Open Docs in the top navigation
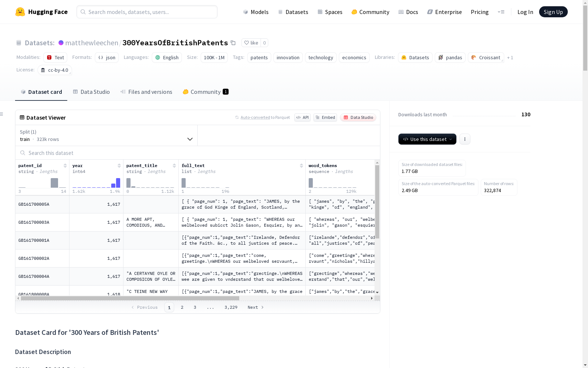588x368 pixels. pyautogui.click(x=408, y=12)
